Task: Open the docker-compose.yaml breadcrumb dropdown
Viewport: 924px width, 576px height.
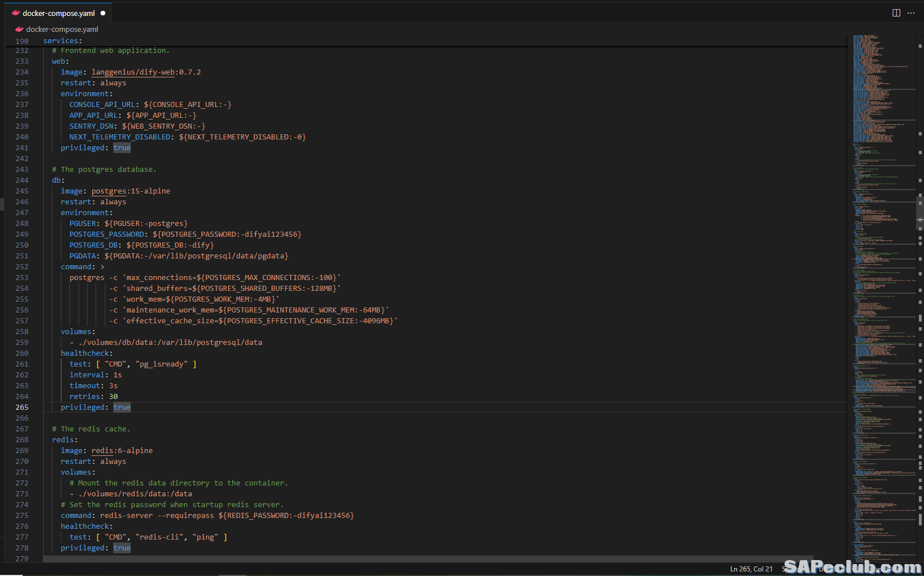Action: tap(62, 29)
